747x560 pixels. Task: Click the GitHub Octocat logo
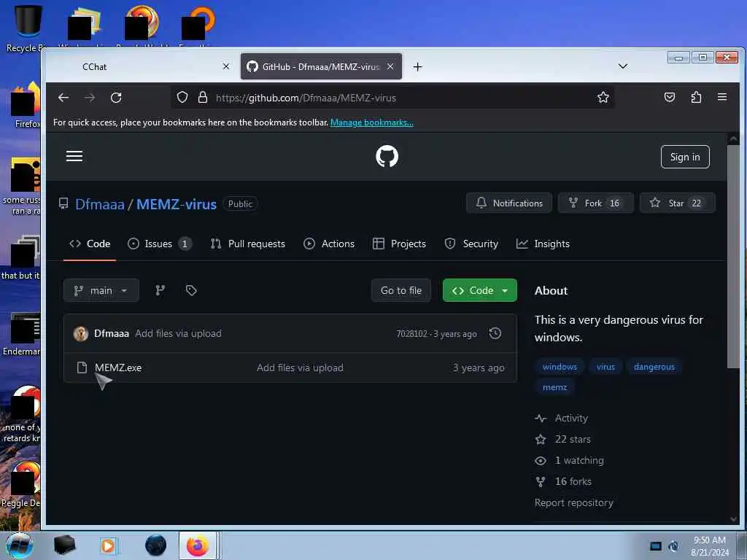[387, 156]
